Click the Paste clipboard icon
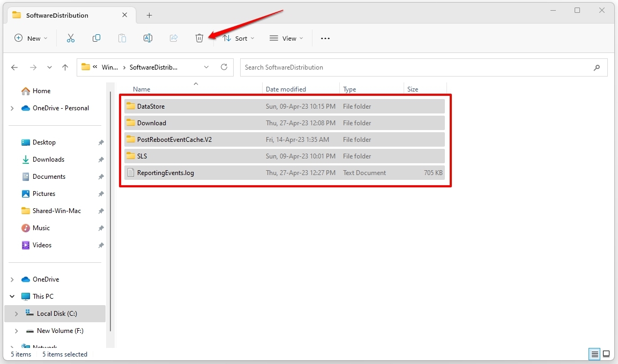This screenshot has width=618, height=364. click(x=122, y=38)
